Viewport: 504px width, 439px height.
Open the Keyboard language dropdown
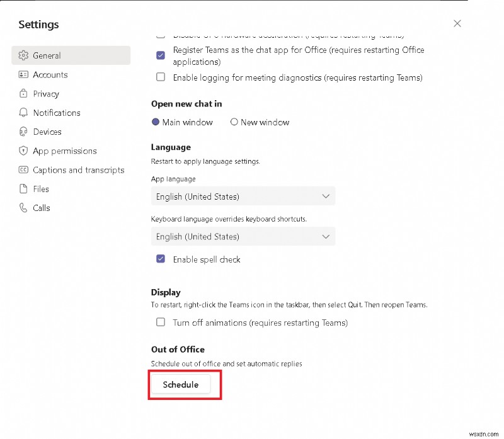(243, 237)
